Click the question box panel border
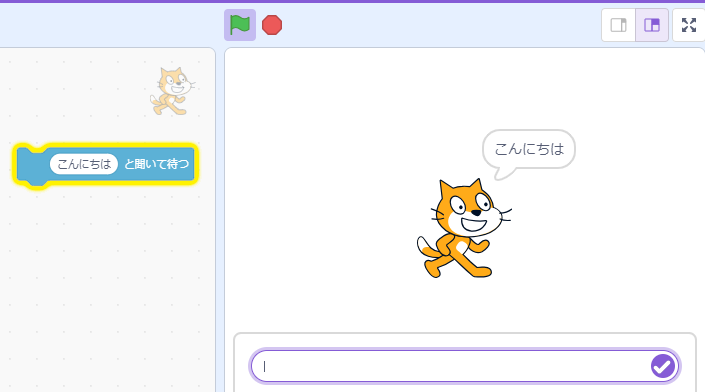The width and height of the screenshot is (705, 392). pyautogui.click(x=465, y=334)
